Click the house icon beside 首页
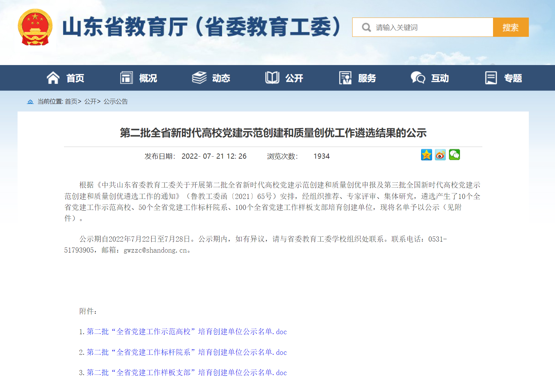The width and height of the screenshot is (555, 392). coord(53,78)
